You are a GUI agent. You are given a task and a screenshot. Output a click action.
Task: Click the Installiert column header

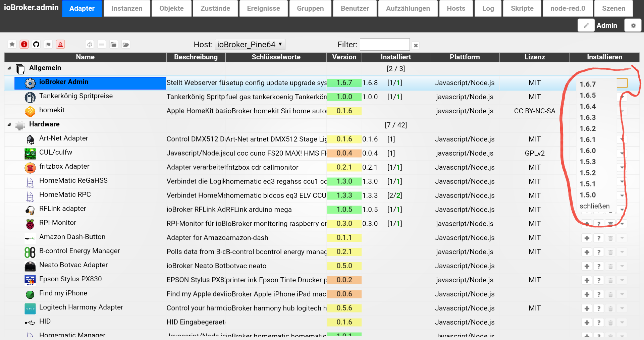click(x=396, y=57)
